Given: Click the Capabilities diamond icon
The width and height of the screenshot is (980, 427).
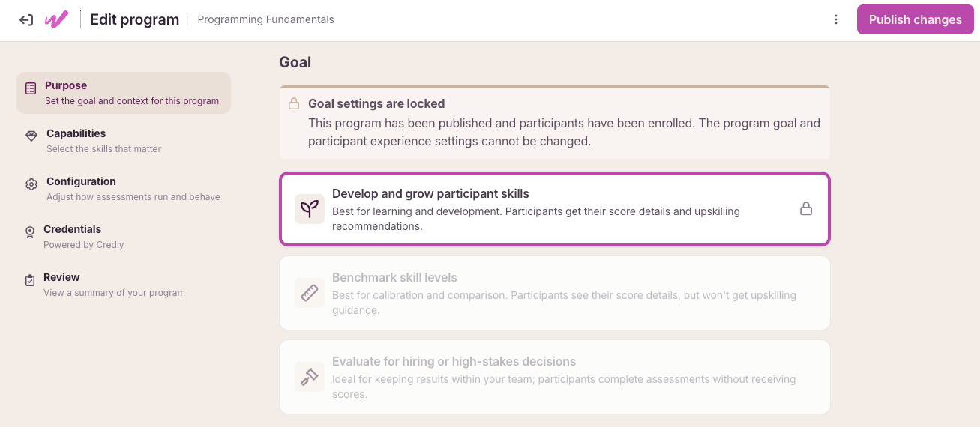Looking at the screenshot, I should coord(31,136).
